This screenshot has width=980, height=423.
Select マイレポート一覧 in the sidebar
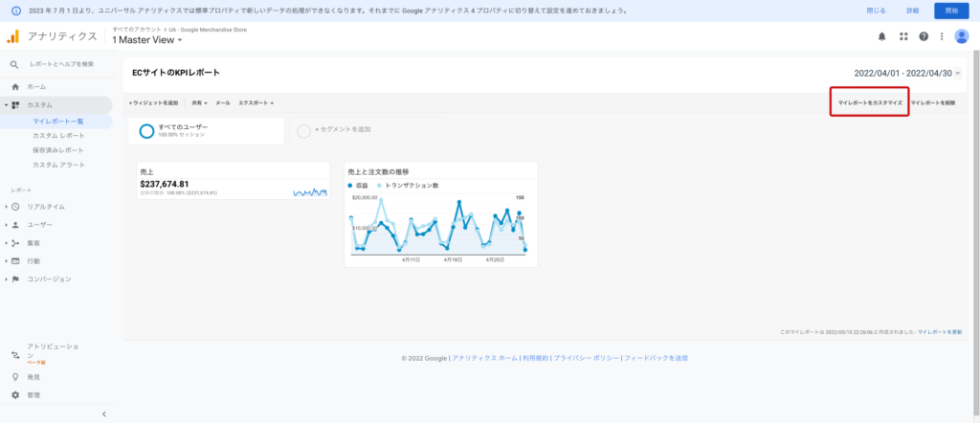coord(58,122)
